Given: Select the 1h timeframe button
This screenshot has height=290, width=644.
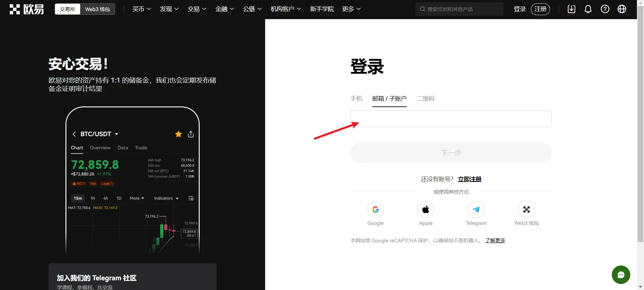Looking at the screenshot, I should tap(93, 198).
